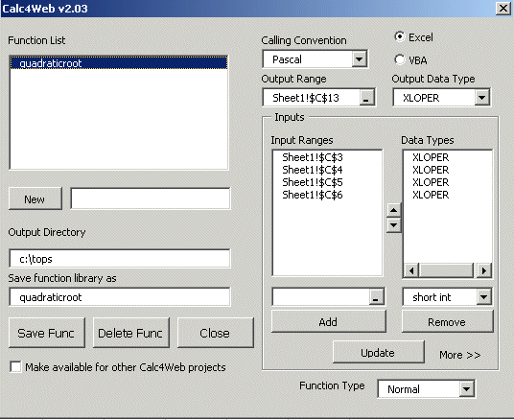
Task: Close the Calc4Web window with X
Action: (503, 8)
